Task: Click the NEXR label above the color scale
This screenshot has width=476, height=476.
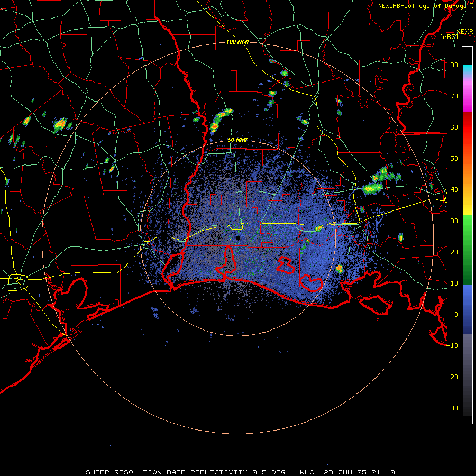Action: [465, 32]
